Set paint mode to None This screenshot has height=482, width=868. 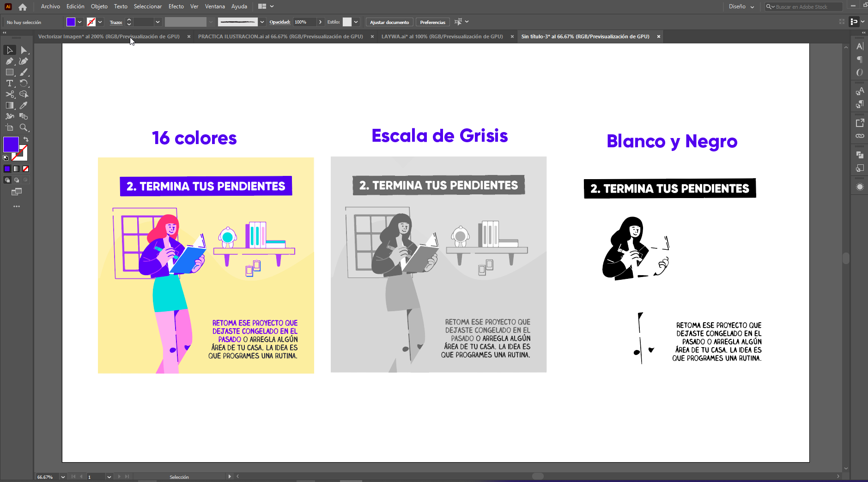pos(26,169)
